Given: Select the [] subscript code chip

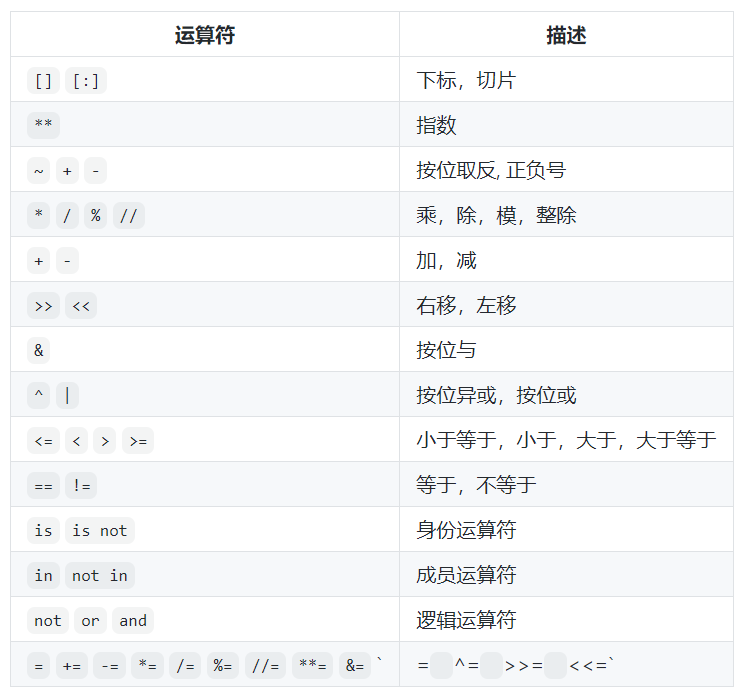Looking at the screenshot, I should click(x=43, y=81).
